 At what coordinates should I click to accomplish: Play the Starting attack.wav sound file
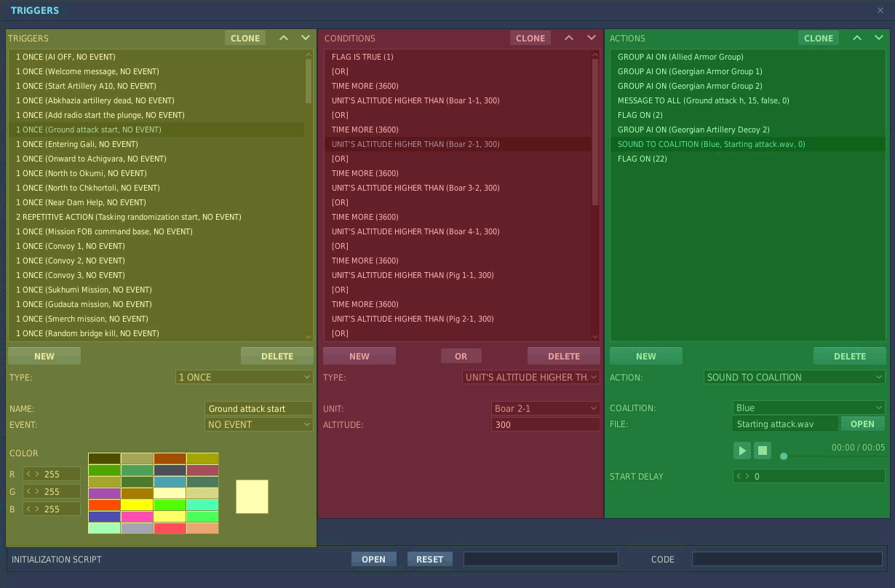(x=741, y=450)
